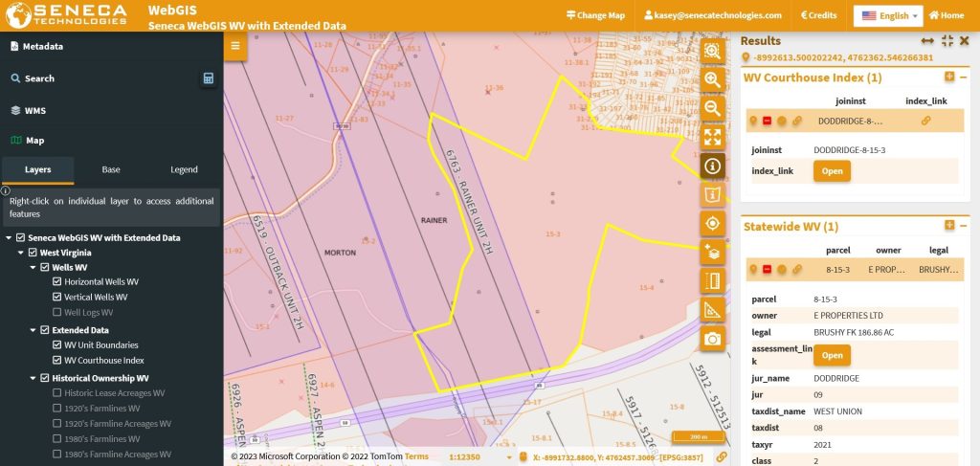This screenshot has width=980, height=466.
Task: Open the add layers tool
Action: (x=712, y=252)
